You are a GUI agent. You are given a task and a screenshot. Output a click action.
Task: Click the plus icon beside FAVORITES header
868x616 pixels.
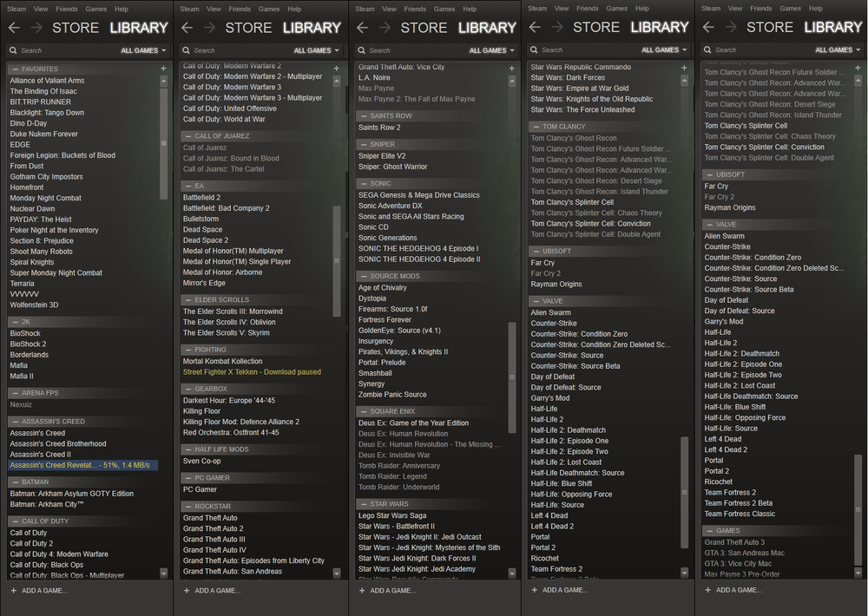click(x=163, y=69)
